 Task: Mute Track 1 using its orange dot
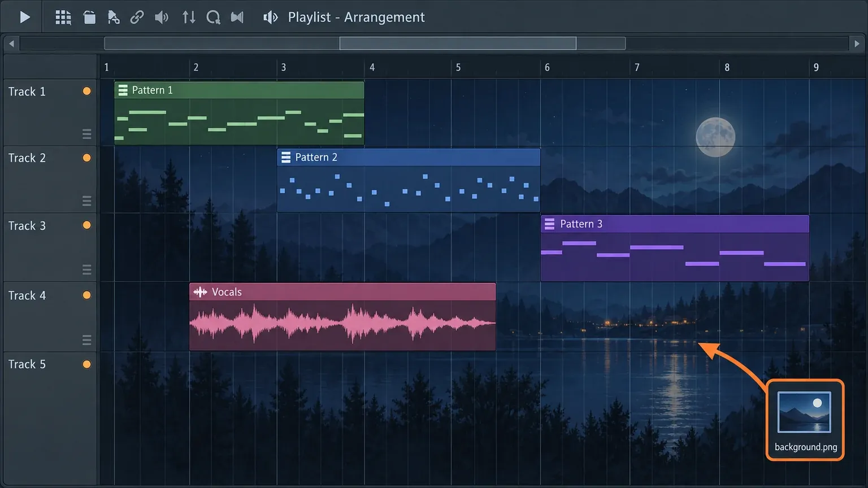[x=86, y=91]
